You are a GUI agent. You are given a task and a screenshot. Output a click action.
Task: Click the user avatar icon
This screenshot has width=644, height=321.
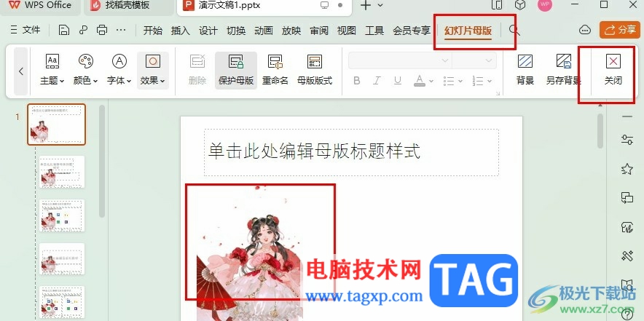tap(545, 5)
